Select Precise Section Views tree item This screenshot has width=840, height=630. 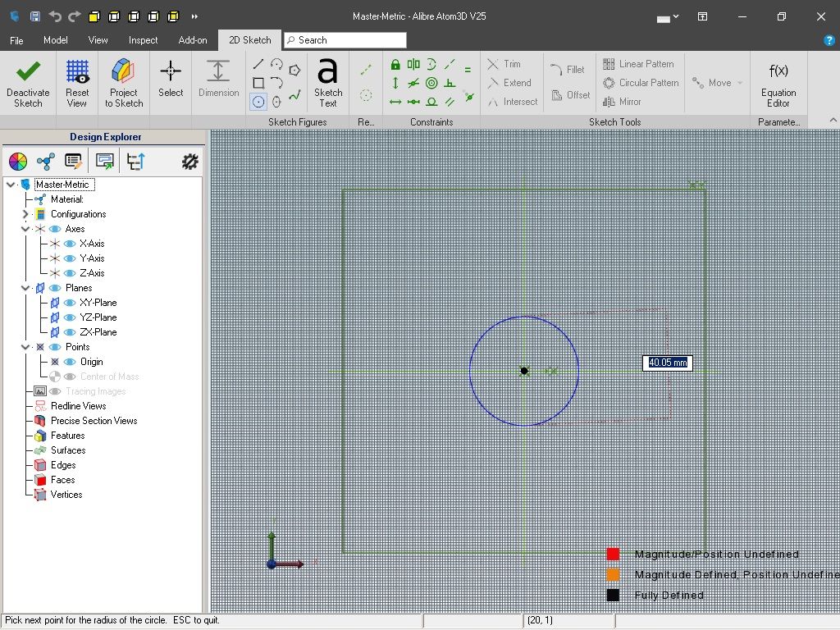click(x=94, y=421)
